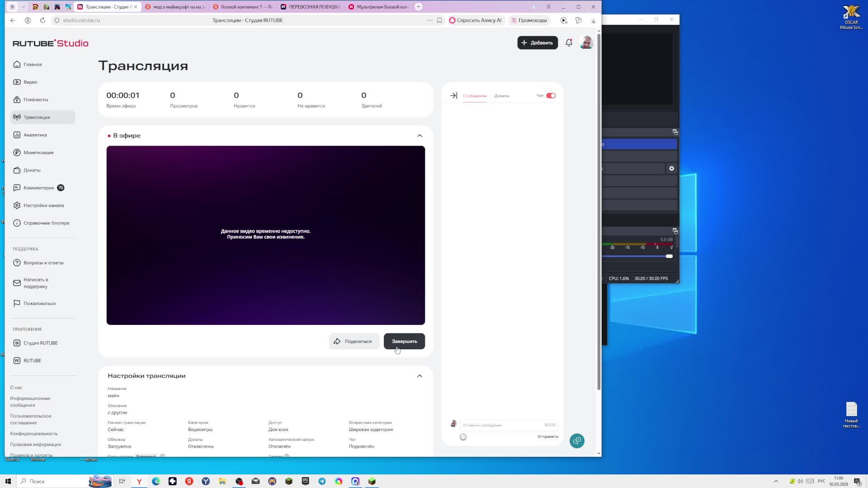The height and width of the screenshot is (488, 868).
Task: Click the OBS gear settings icon
Action: tap(672, 169)
